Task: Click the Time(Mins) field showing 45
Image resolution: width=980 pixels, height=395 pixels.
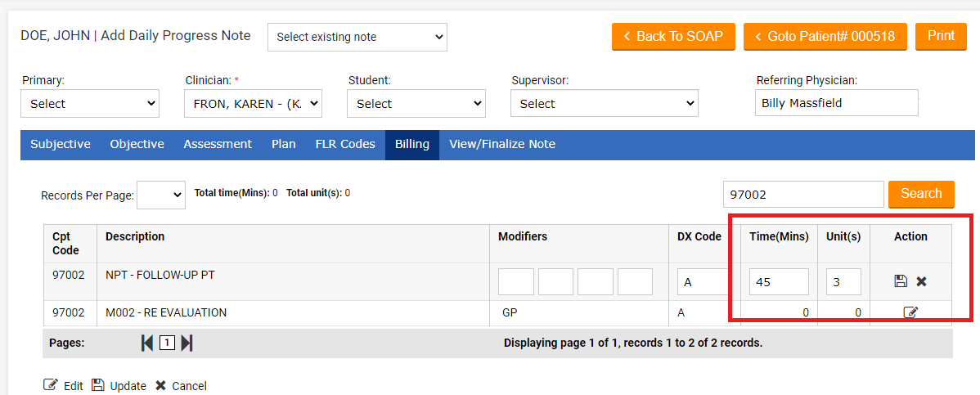Action: pos(779,281)
